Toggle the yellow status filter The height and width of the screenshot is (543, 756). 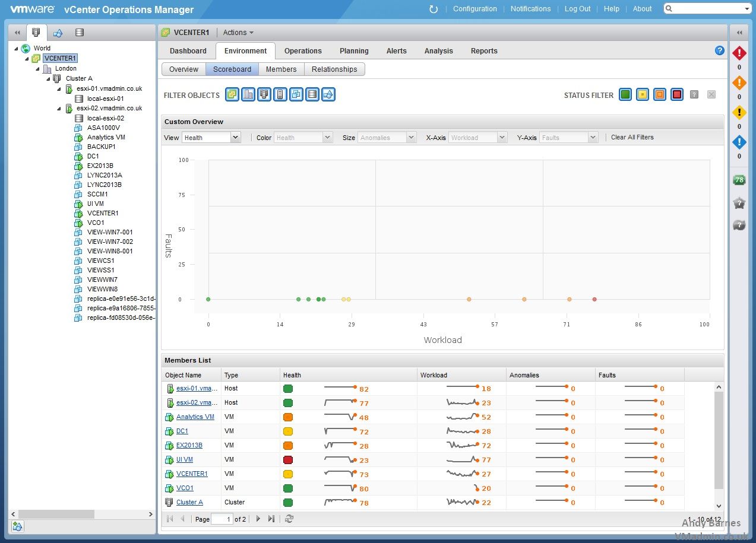[642, 94]
